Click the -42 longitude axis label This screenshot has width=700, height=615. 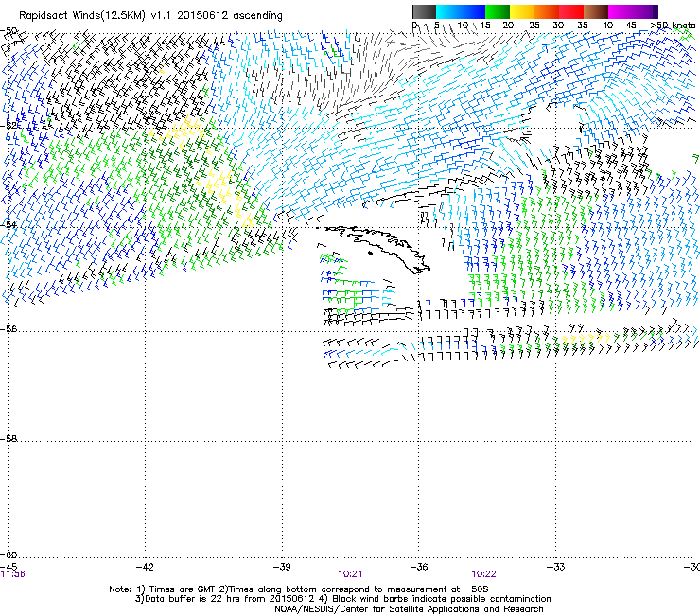[x=145, y=567]
